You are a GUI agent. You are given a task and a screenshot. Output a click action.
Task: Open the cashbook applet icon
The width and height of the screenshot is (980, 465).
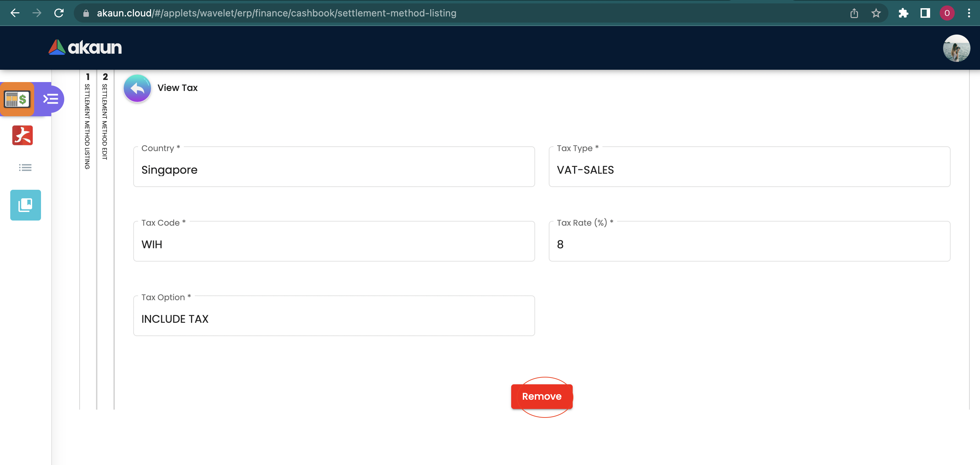tap(17, 99)
